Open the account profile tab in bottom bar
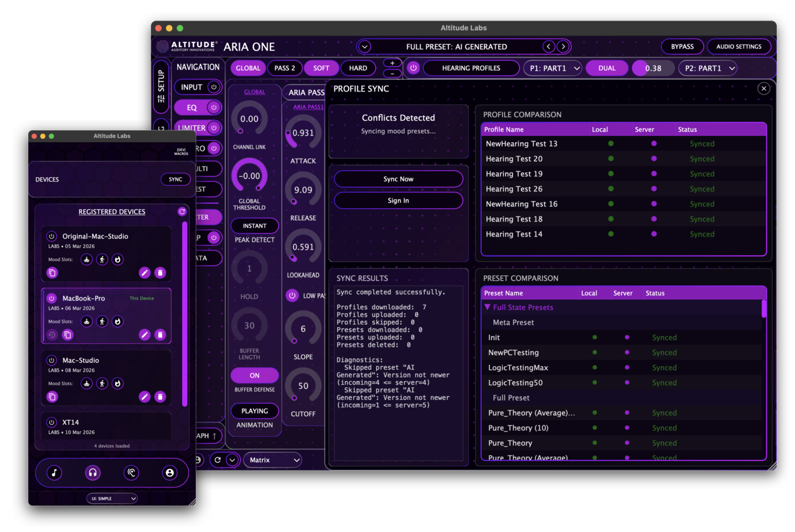Screen dimensions: 795x532 pos(170,473)
